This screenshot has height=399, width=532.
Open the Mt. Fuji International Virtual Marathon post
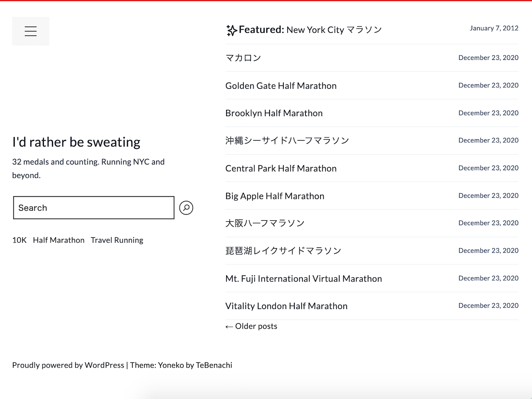click(x=304, y=278)
